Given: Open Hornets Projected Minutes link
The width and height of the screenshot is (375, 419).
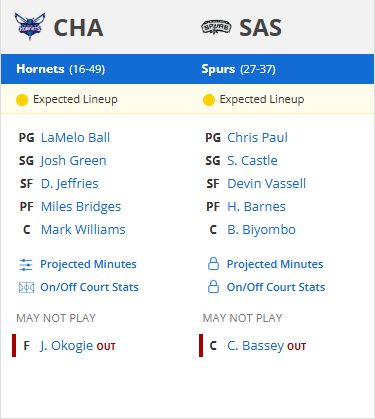Looking at the screenshot, I should [x=88, y=264].
